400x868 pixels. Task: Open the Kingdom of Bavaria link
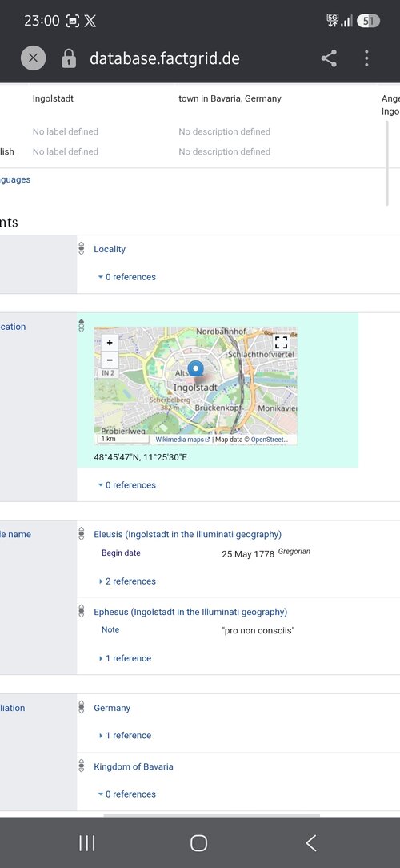[134, 766]
